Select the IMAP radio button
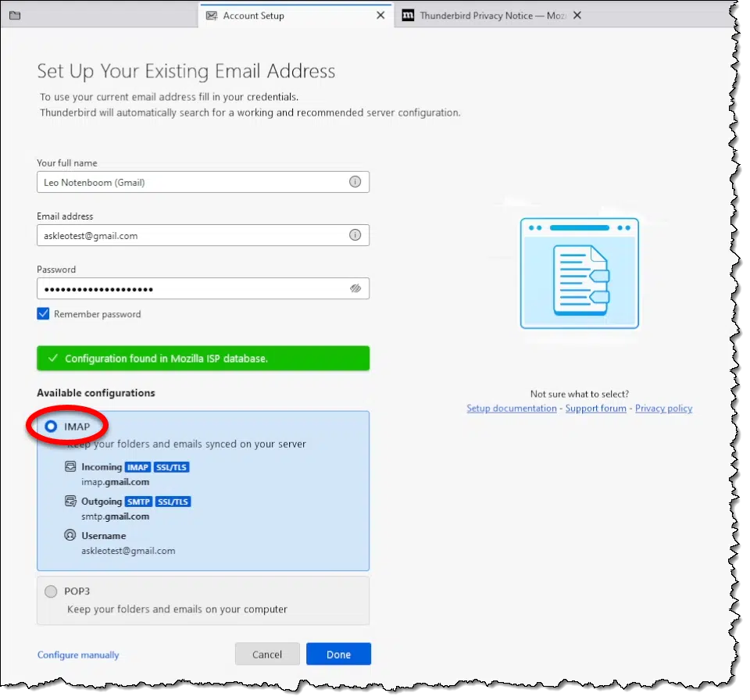The image size is (750, 700). (51, 427)
